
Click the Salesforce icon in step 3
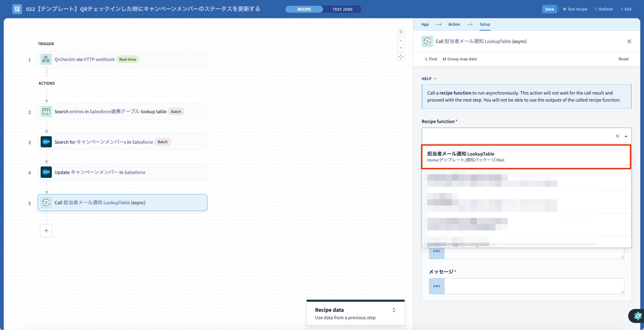pyautogui.click(x=46, y=142)
